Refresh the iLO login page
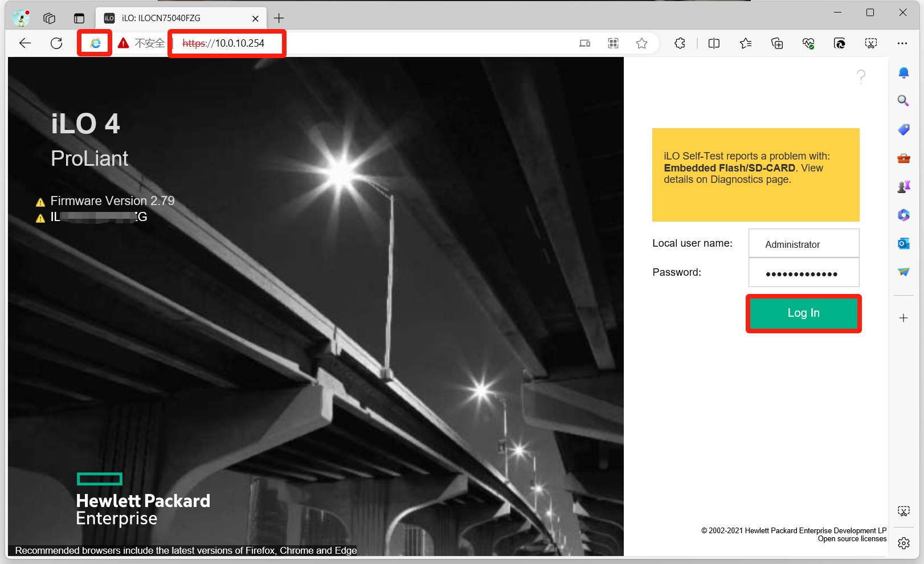The width and height of the screenshot is (924, 564). pyautogui.click(x=56, y=43)
